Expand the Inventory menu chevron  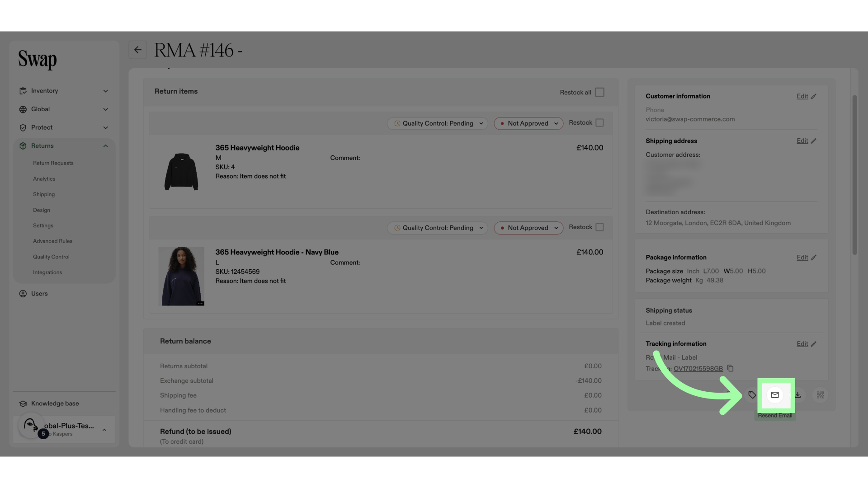[105, 91]
